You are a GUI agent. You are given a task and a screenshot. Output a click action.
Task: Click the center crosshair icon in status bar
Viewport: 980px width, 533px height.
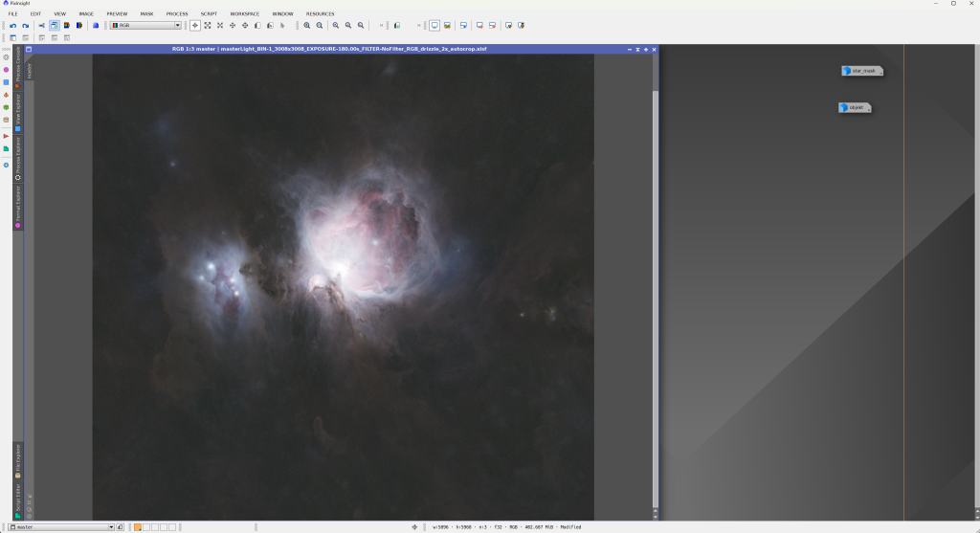414,527
